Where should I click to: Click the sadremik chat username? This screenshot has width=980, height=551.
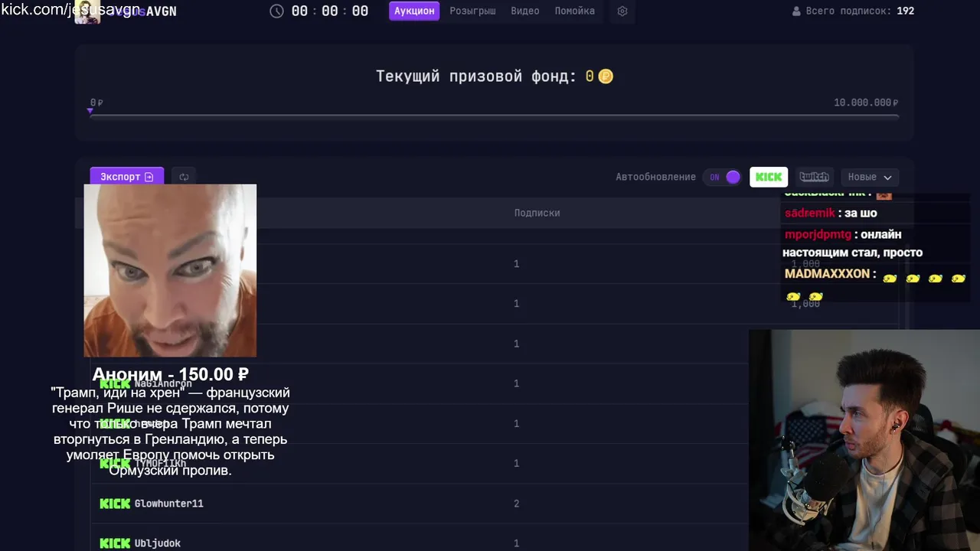point(809,214)
